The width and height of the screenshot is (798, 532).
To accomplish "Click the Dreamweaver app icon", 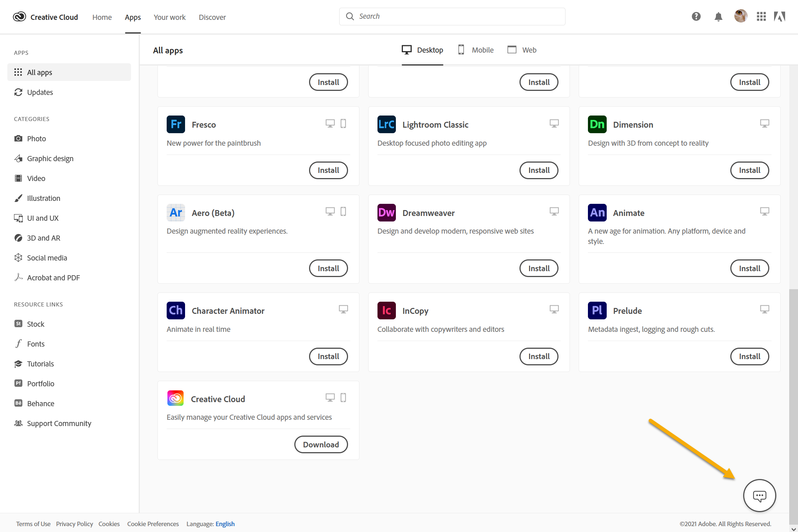I will click(x=386, y=213).
